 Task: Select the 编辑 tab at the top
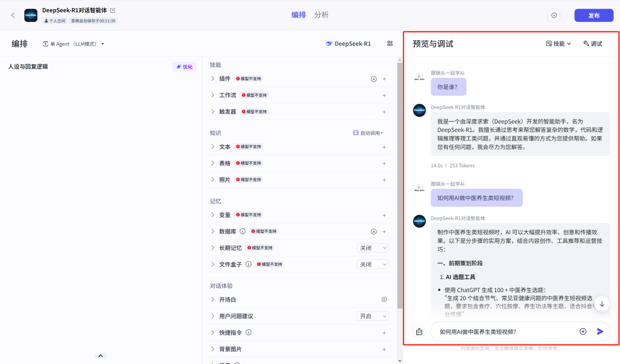pos(299,15)
